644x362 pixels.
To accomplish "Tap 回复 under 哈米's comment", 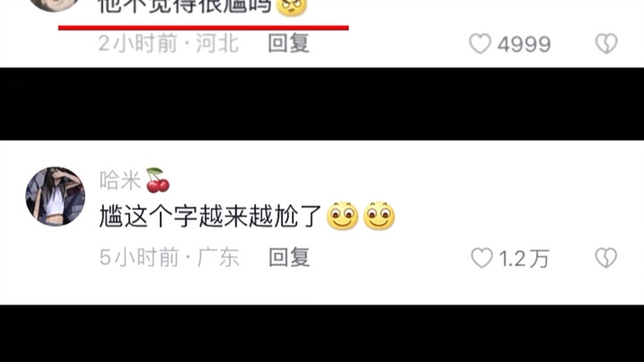I will tap(289, 257).
